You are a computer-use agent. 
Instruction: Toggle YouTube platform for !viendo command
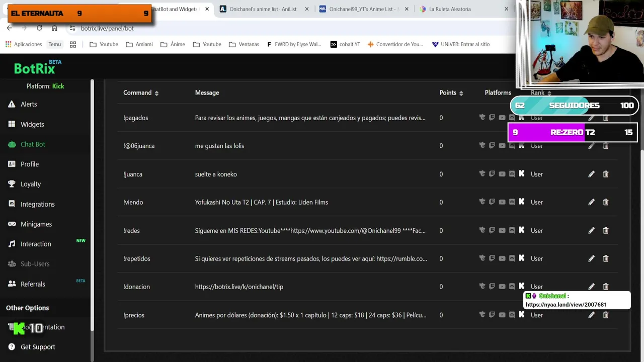tap(502, 202)
